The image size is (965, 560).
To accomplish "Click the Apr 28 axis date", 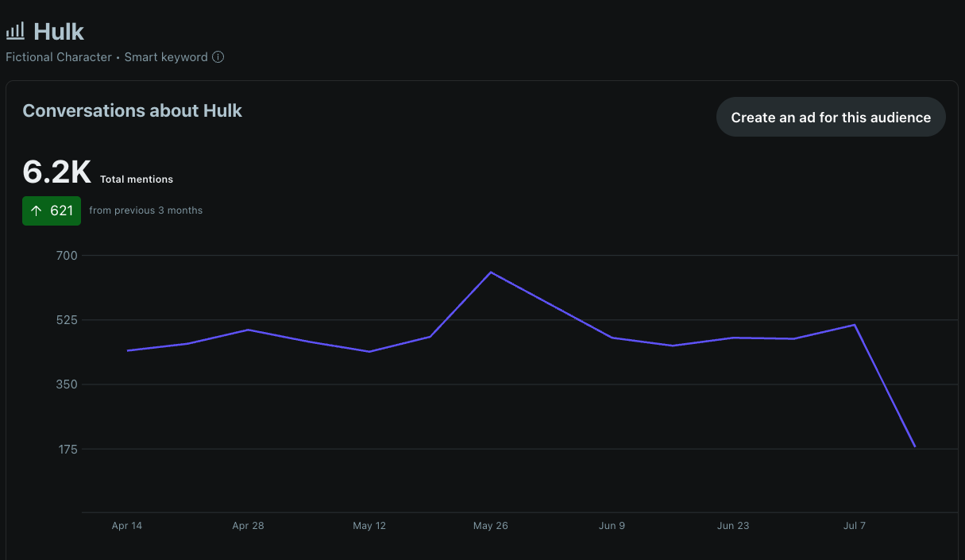I will click(248, 526).
